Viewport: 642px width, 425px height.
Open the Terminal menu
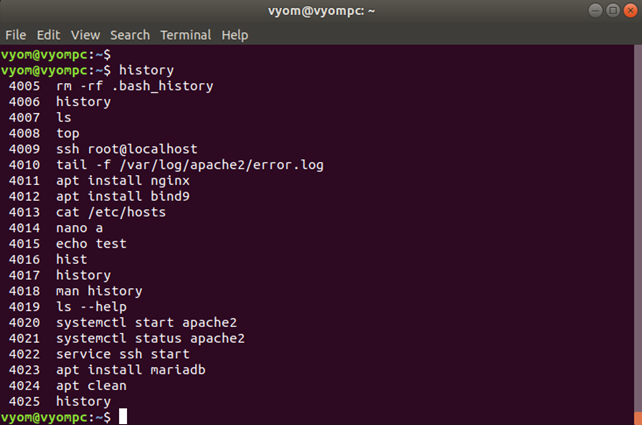(187, 34)
